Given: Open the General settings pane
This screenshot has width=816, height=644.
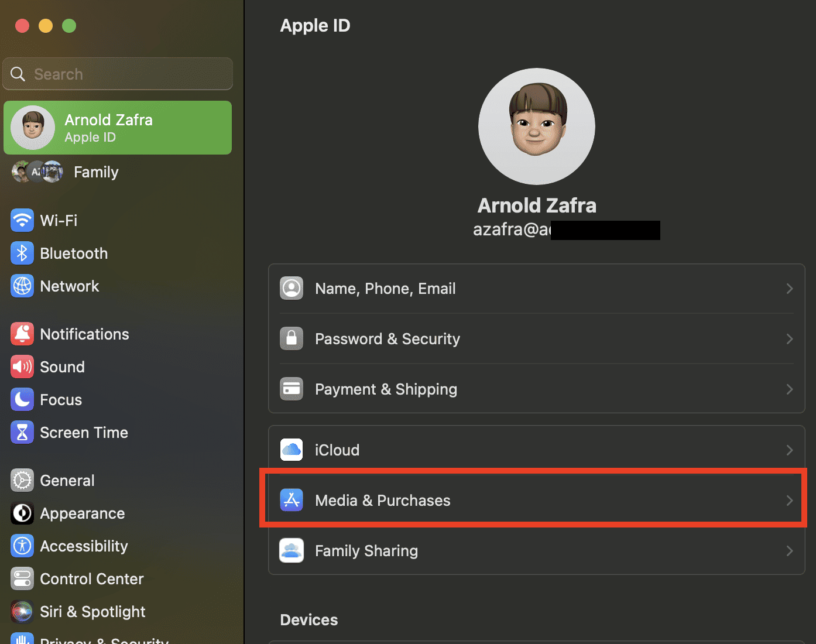Looking at the screenshot, I should pos(67,481).
